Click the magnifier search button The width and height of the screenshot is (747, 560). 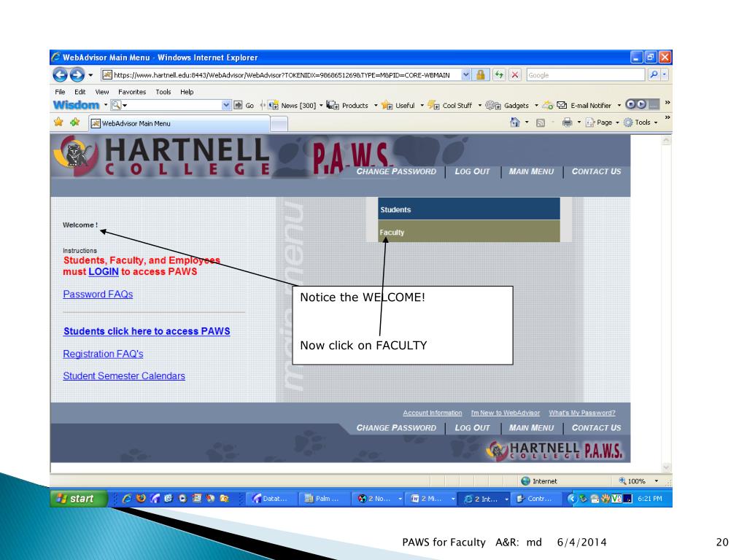tap(654, 75)
